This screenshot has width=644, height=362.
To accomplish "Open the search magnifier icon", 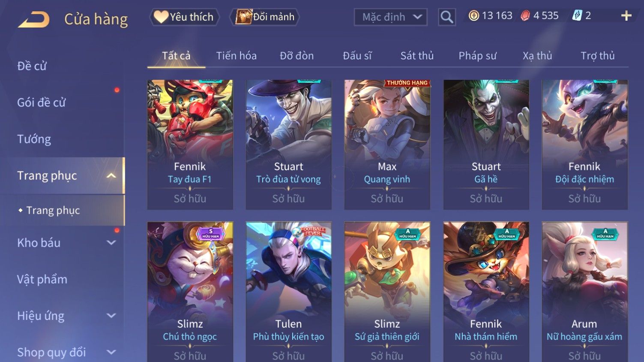I will point(446,17).
